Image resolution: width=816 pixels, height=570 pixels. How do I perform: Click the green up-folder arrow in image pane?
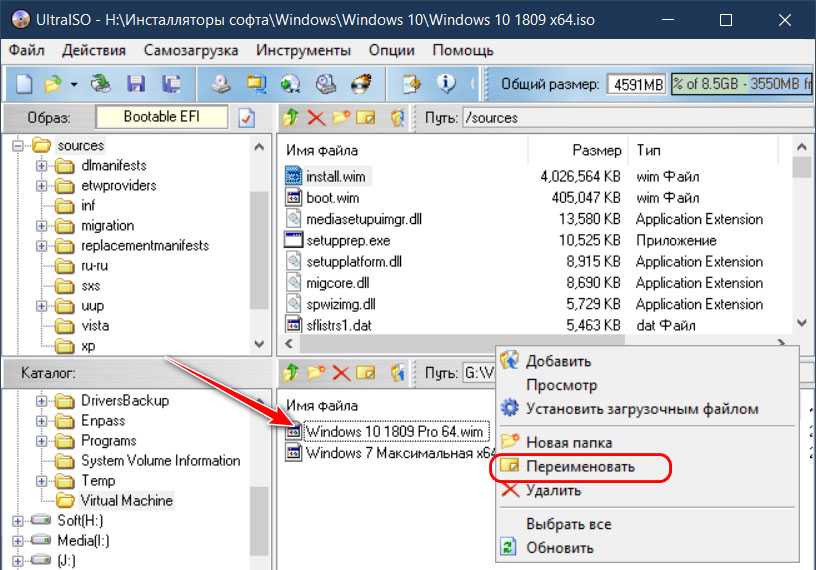click(x=291, y=118)
